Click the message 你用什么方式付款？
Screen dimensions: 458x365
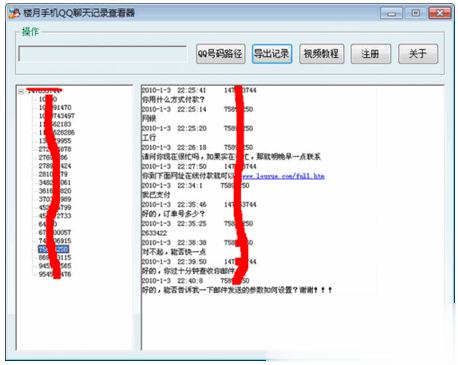pos(173,99)
